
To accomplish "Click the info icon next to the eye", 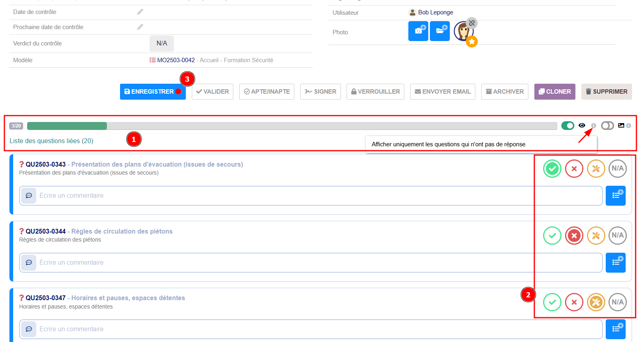I will click(593, 126).
